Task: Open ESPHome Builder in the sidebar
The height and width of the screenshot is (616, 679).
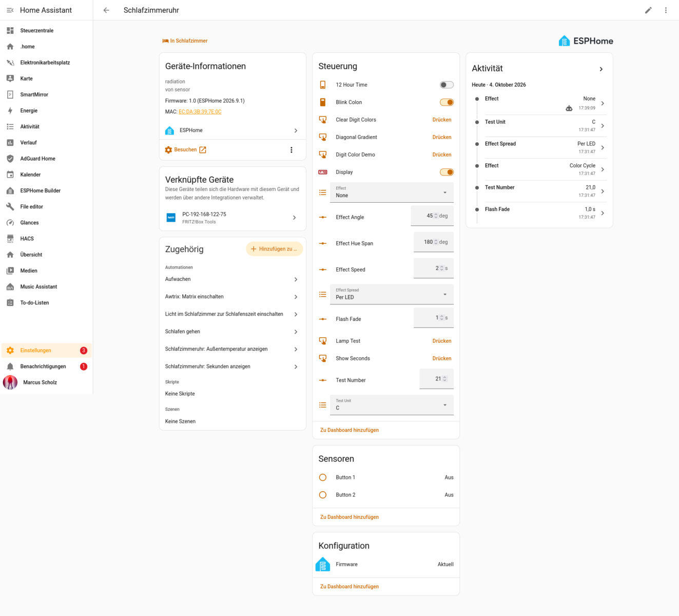Action: 46,191
